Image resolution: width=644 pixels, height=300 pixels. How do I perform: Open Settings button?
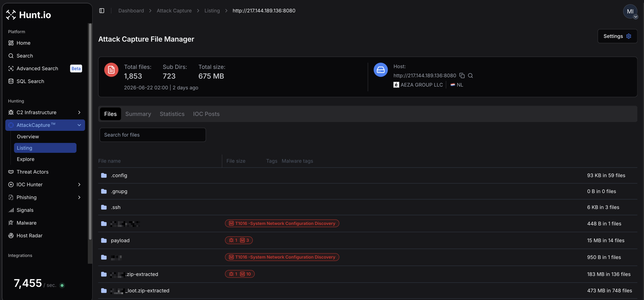tap(617, 36)
